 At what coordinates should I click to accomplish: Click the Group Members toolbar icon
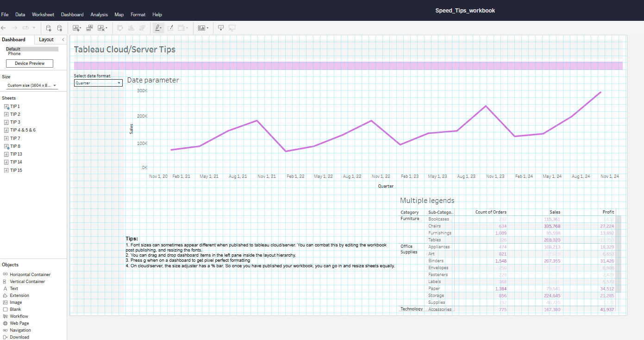pos(170,28)
